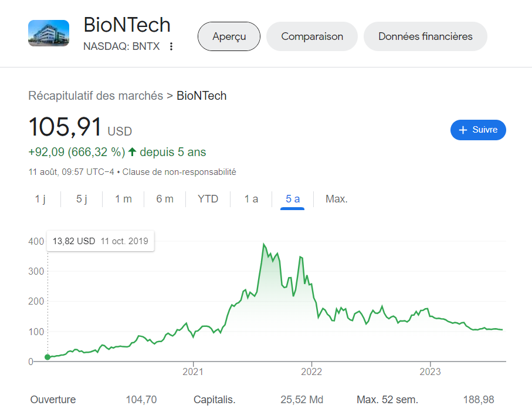The image size is (532, 412).
Task: Open the Récapitulatif des marchés breadcrumb link
Action: (96, 96)
